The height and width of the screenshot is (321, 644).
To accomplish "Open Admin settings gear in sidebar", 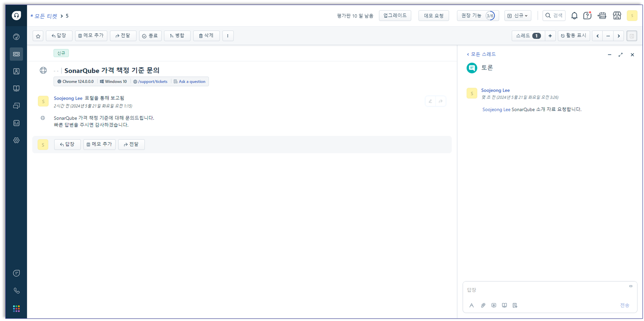I will (x=16, y=141).
